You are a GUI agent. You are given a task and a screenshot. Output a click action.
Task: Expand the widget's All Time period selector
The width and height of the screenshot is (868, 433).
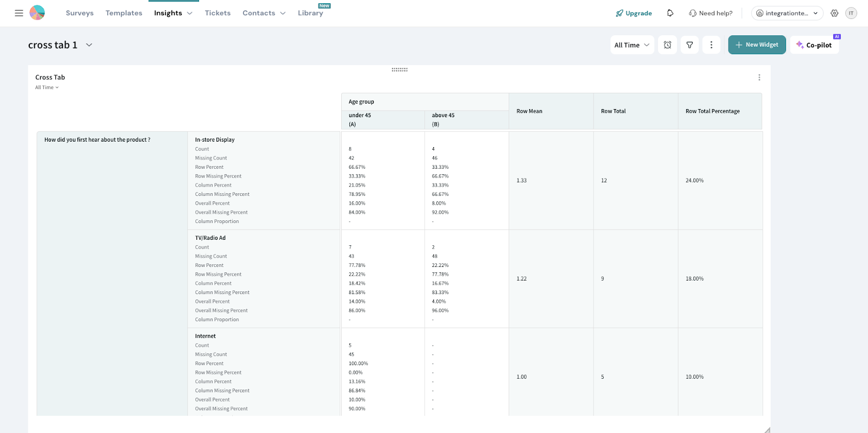click(47, 87)
